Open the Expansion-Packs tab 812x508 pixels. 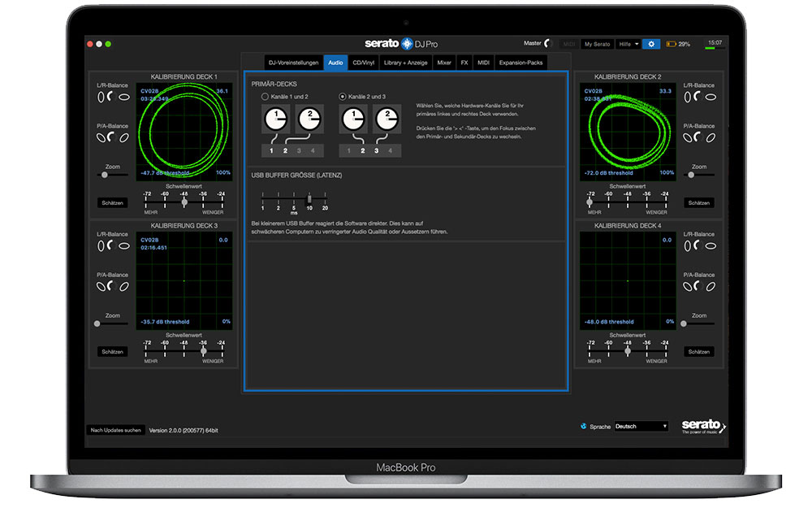(x=521, y=63)
